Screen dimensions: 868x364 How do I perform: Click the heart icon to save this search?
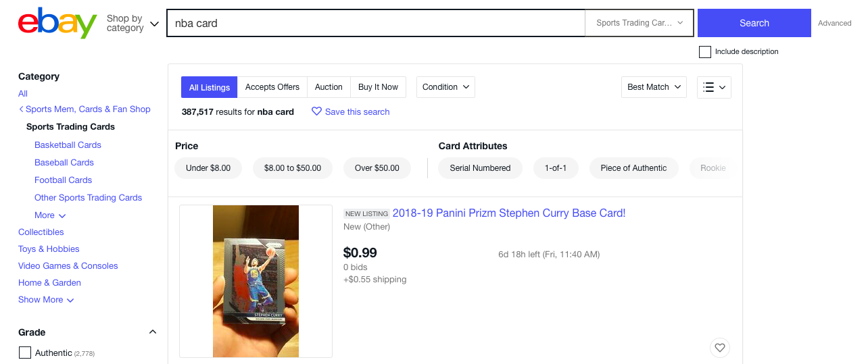[x=316, y=111]
